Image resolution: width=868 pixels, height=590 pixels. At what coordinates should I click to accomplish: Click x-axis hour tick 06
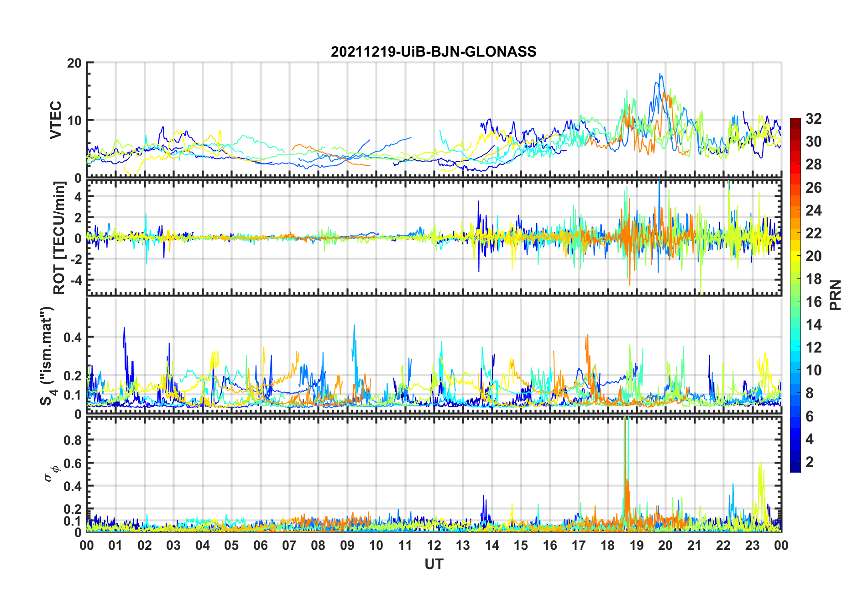coord(260,545)
